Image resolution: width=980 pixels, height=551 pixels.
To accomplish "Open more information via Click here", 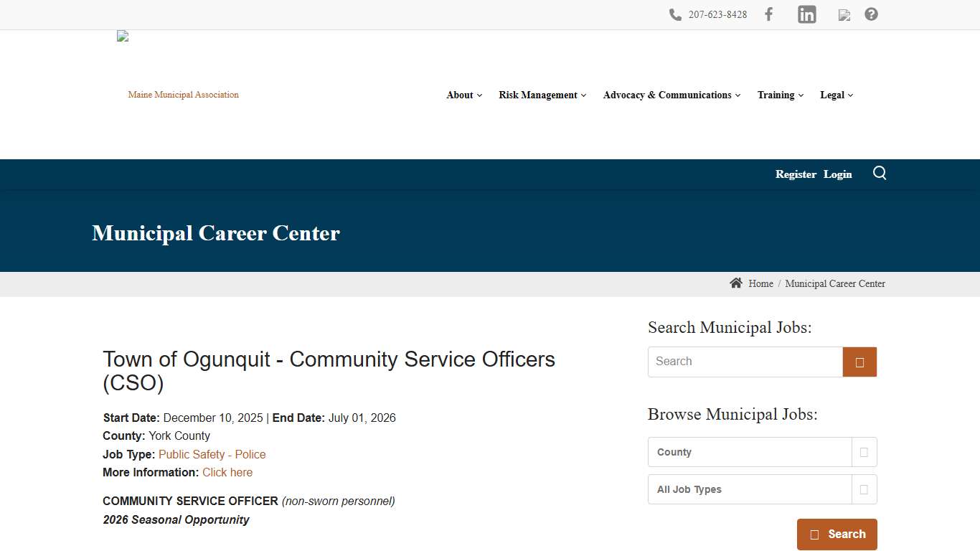I will pos(227,472).
